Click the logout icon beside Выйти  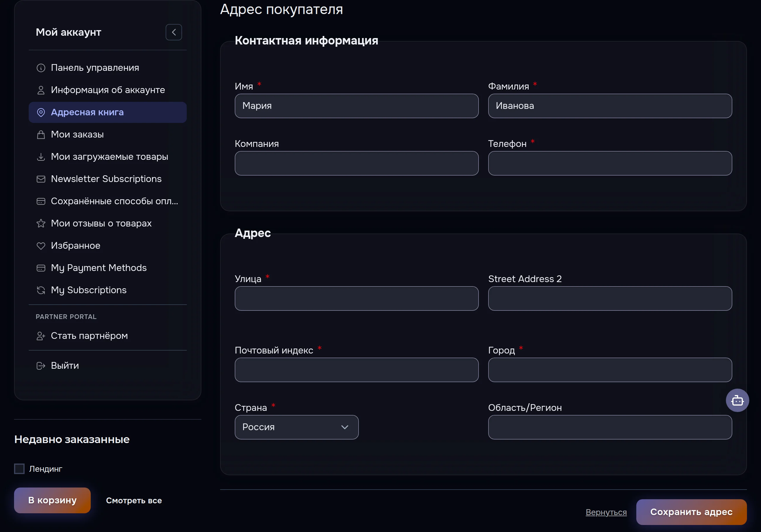pyautogui.click(x=41, y=365)
